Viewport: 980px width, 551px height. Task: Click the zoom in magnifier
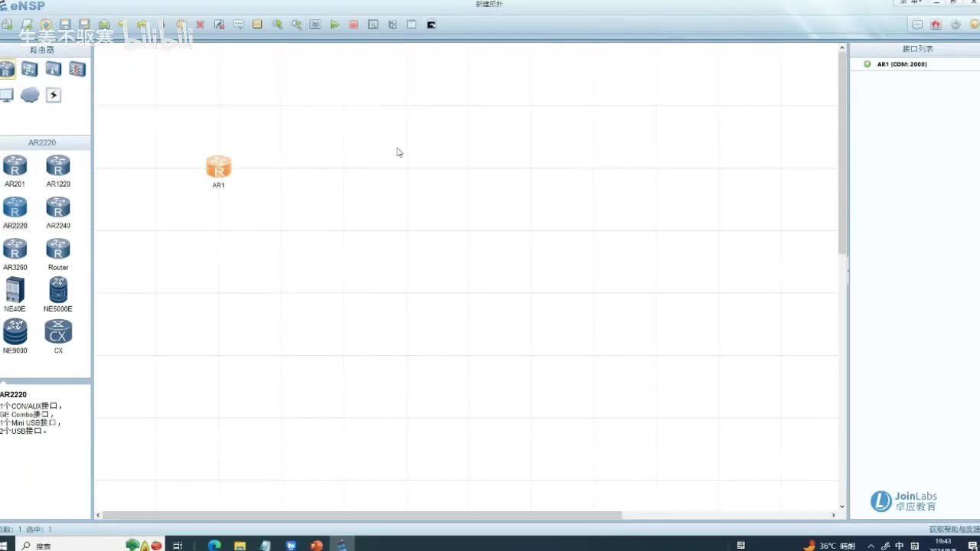pyautogui.click(x=277, y=24)
